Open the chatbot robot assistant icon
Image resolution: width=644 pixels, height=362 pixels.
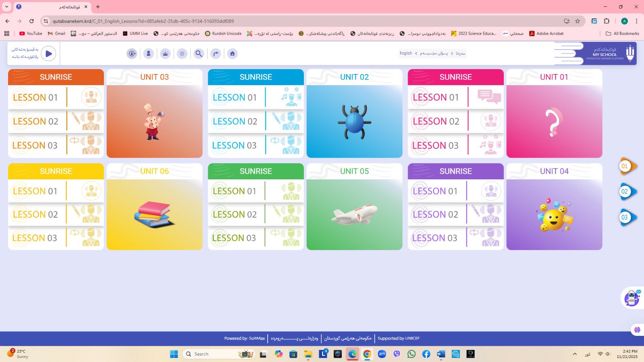pyautogui.click(x=632, y=298)
